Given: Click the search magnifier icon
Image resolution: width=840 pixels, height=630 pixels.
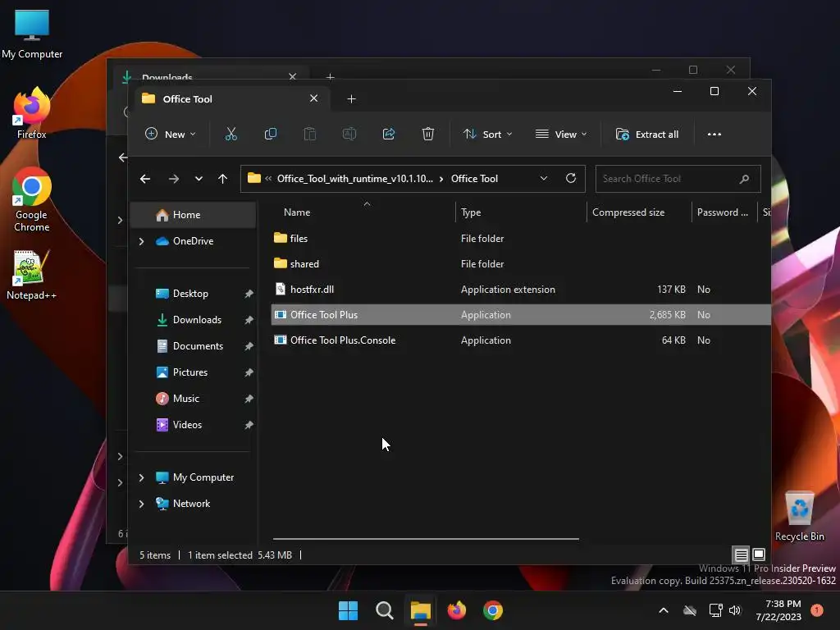Looking at the screenshot, I should 744,179.
